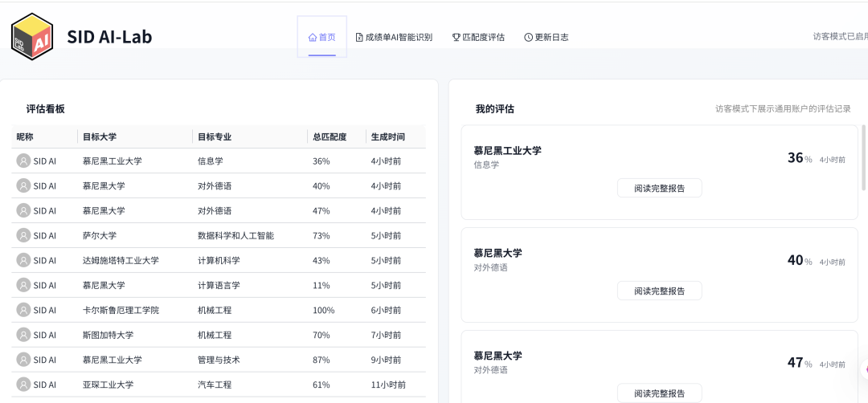Click the 我的评估 heading
This screenshot has height=403, width=868.
(495, 109)
